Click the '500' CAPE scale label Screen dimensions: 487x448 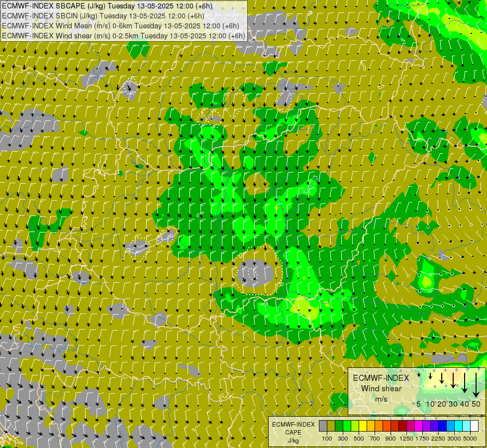coord(359,439)
